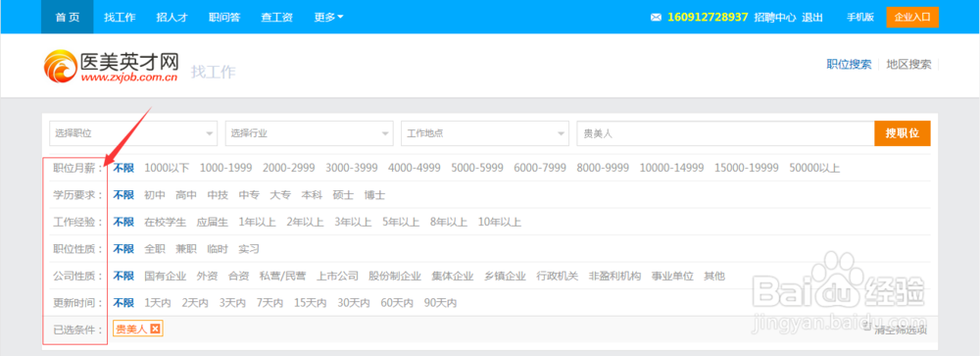
Task: Choose experience 1年以上
Action: point(258,222)
